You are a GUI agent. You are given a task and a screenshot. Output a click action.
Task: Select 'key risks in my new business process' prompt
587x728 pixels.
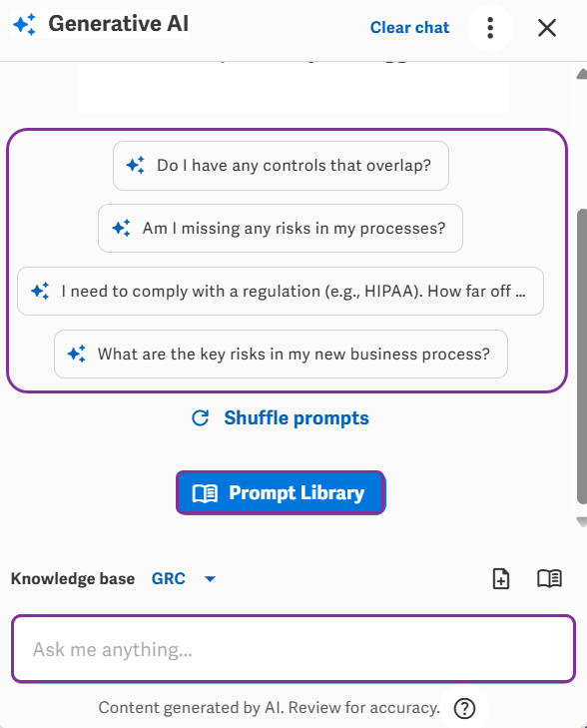pyautogui.click(x=281, y=354)
